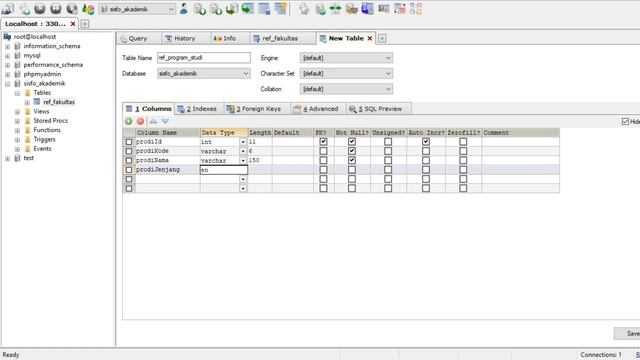This screenshot has width=640, height=360.
Task: Toggle Auto Incr checkbox for prodiId
Action: [x=426, y=142]
